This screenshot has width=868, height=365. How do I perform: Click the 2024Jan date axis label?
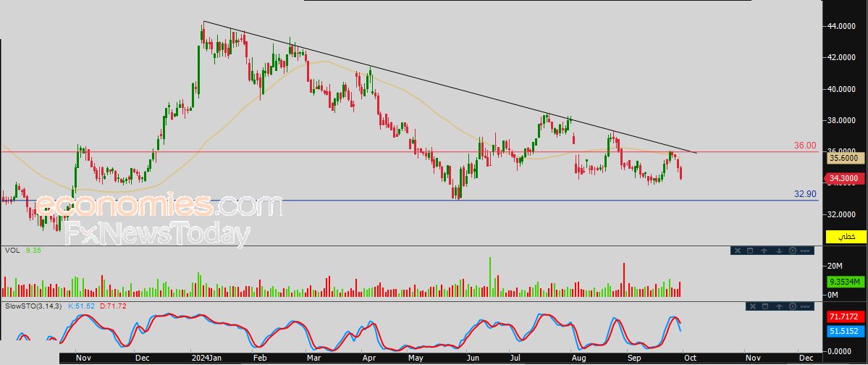pos(205,358)
